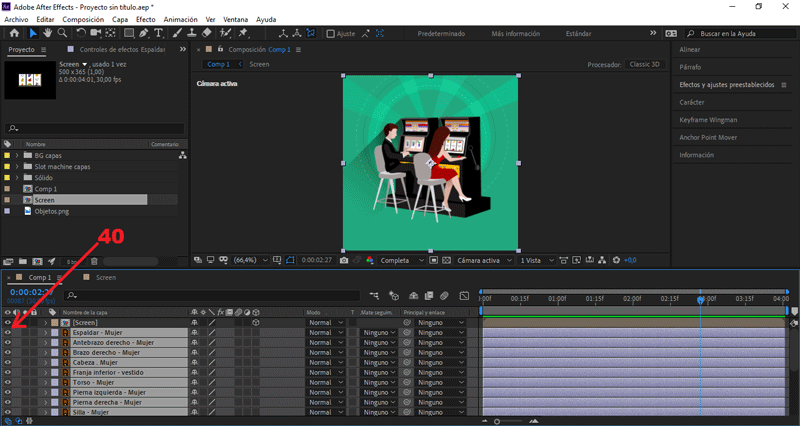Click the Slot machine capas yellow label swatch

coord(8,166)
